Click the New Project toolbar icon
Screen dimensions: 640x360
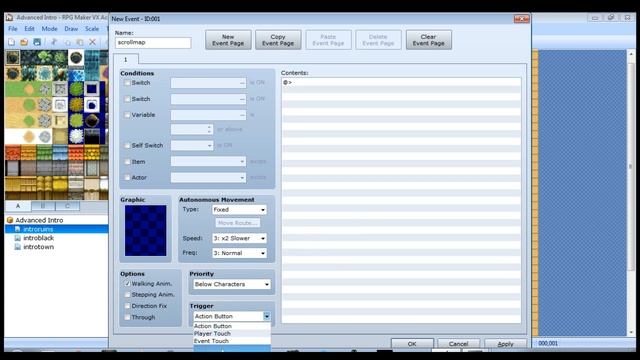click(11, 42)
